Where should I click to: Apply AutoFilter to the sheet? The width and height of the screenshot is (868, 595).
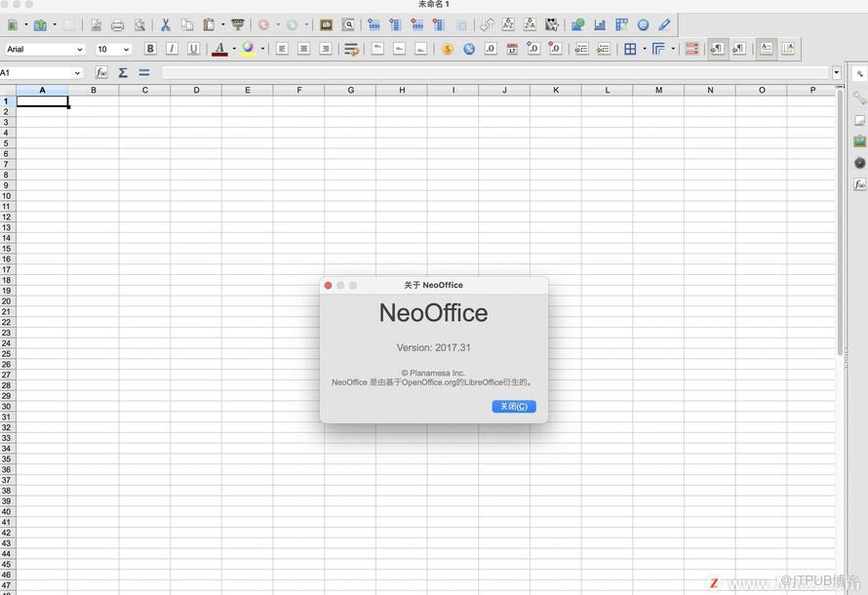[552, 25]
